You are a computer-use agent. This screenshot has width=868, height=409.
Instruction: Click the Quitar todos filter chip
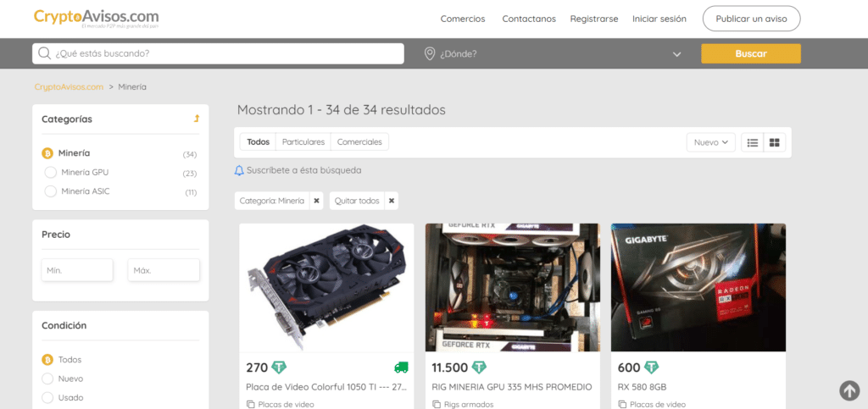tap(364, 201)
